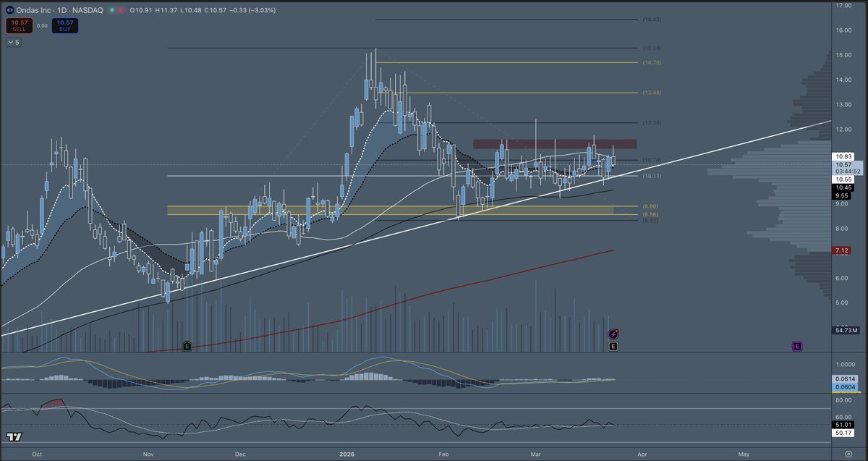Viewport: 868px width, 461px height.
Task: Click the Feb label on the time axis
Action: point(443,454)
